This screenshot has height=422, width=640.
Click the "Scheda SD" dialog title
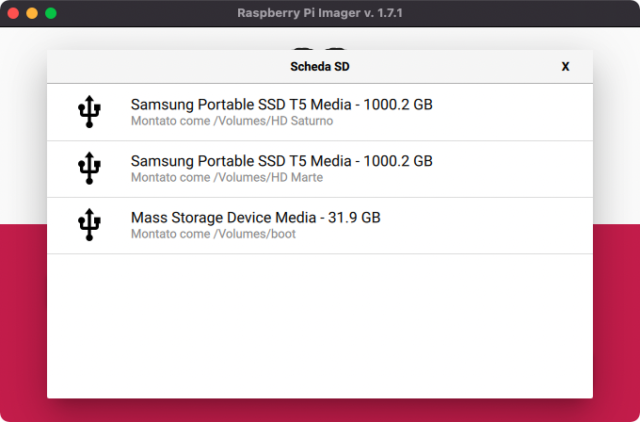[x=319, y=67]
